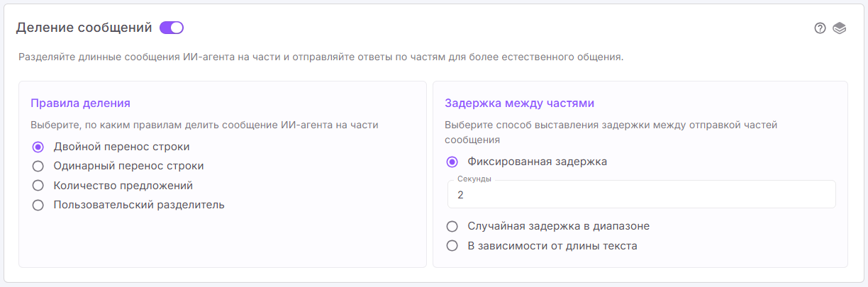Disable the Деление сообщений toggle switch
Viewport: 868px width, 287px height.
pyautogui.click(x=172, y=28)
